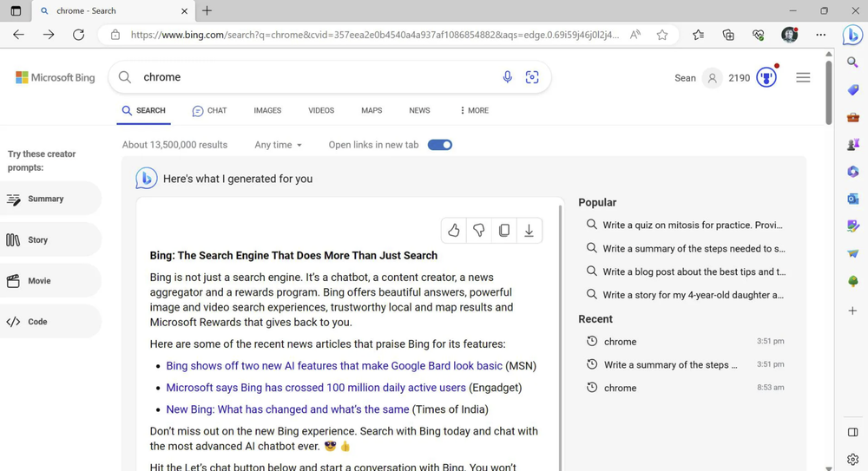The image size is (868, 471).
Task: Like the generated answer with thumbs up
Action: pos(454,230)
